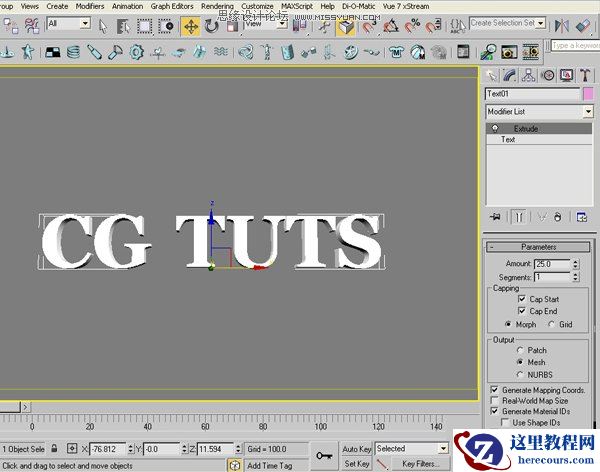Open the Customize menu
This screenshot has width=600, height=472.
click(x=257, y=6)
